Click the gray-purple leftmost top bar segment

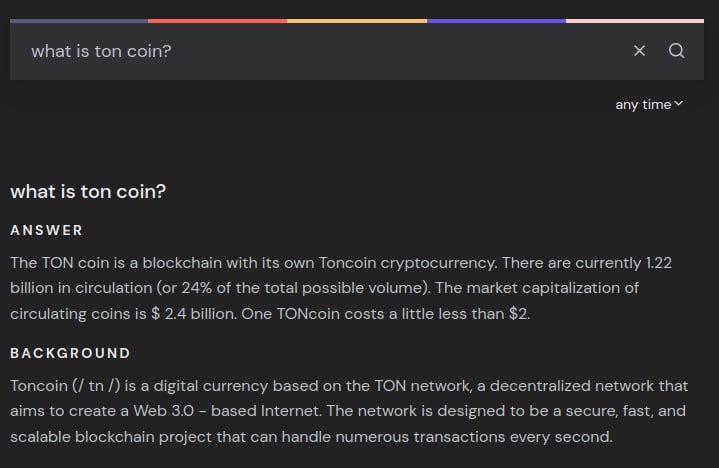[x=78, y=20]
